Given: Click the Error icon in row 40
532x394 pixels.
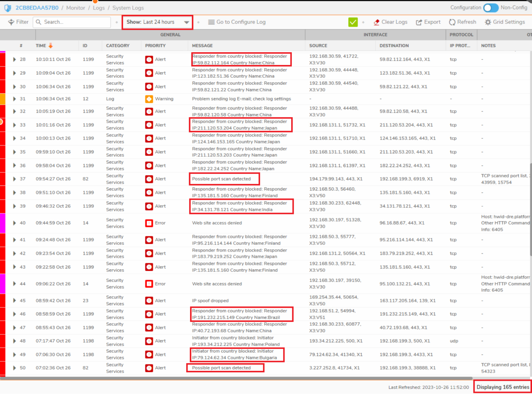Looking at the screenshot, I should coord(149,223).
